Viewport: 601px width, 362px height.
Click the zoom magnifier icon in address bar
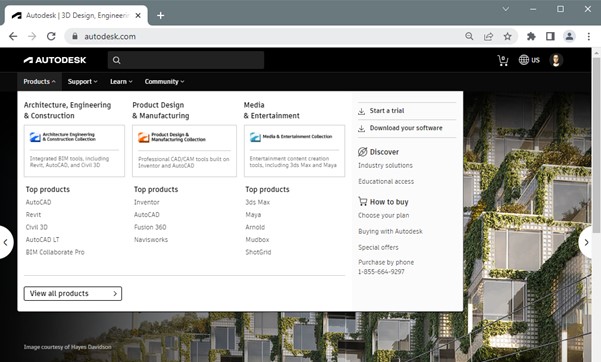coord(469,36)
